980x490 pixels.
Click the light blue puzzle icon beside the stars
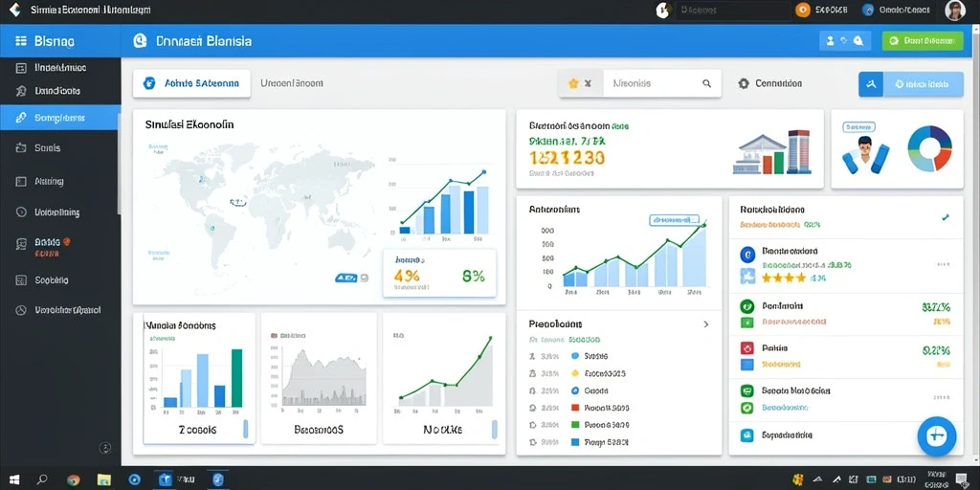(x=747, y=276)
